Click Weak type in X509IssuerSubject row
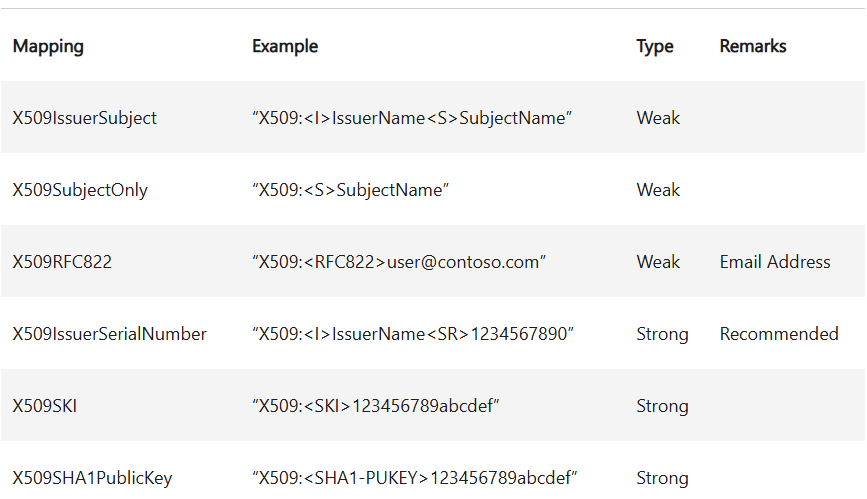The image size is (867, 499). 658,118
